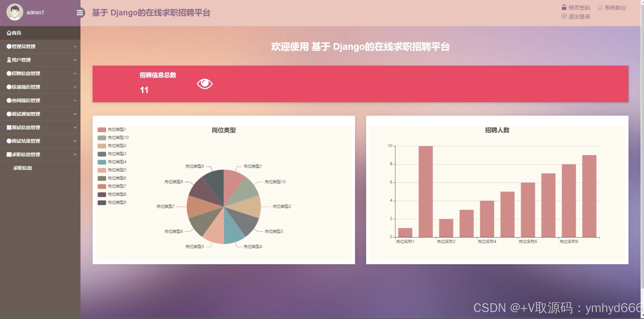The image size is (644, 319).
Task: Click the tallest bar in 招聘人数 chart
Action: (426, 191)
